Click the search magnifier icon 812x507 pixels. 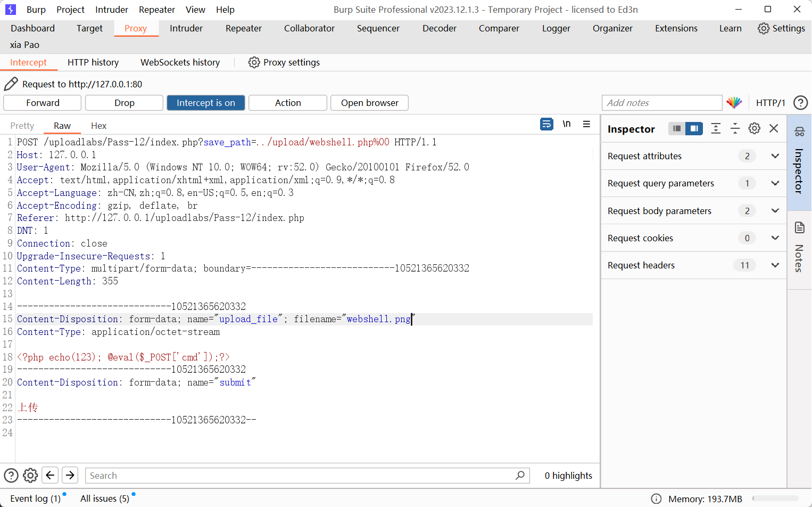[x=520, y=475]
